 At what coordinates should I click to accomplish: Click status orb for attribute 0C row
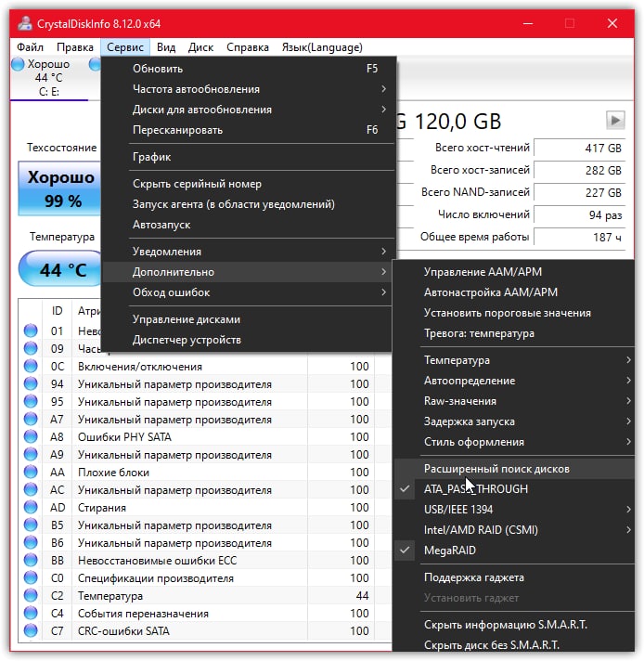[31, 366]
